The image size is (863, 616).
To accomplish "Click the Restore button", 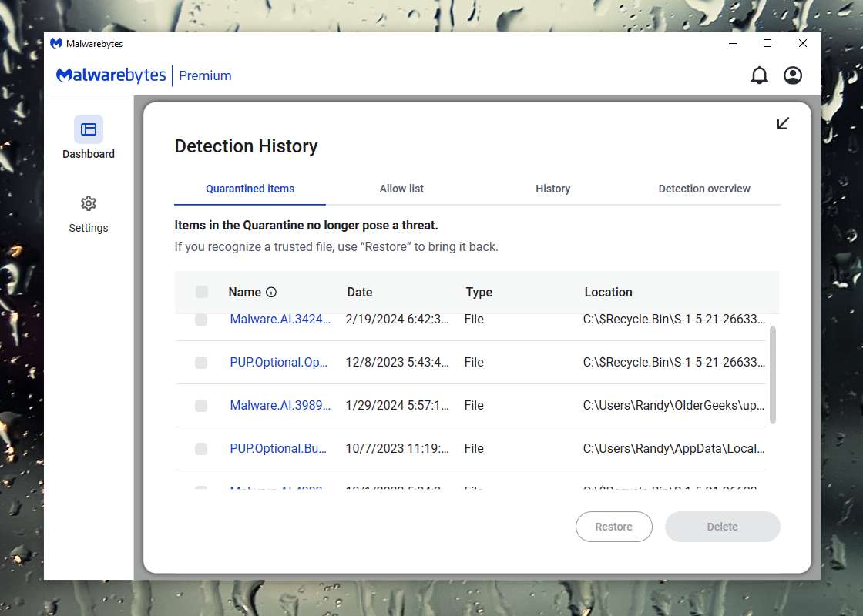I will click(x=614, y=527).
